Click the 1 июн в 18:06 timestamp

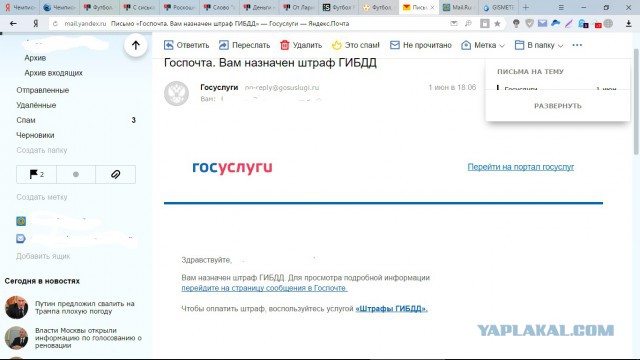tap(452, 87)
